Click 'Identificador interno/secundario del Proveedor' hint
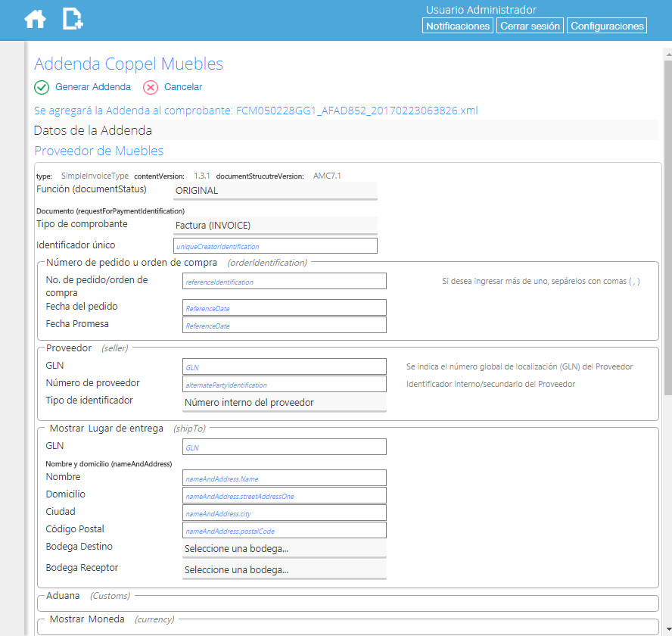 pos(490,385)
